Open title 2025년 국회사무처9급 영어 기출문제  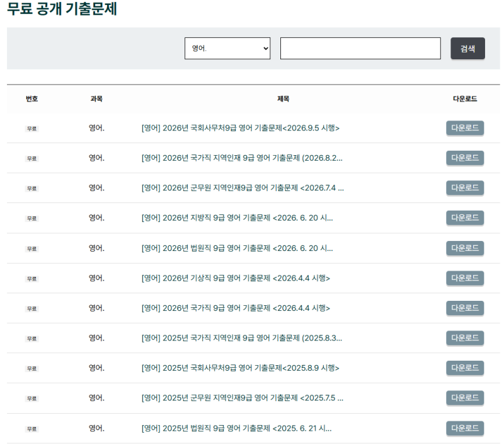[x=241, y=368]
